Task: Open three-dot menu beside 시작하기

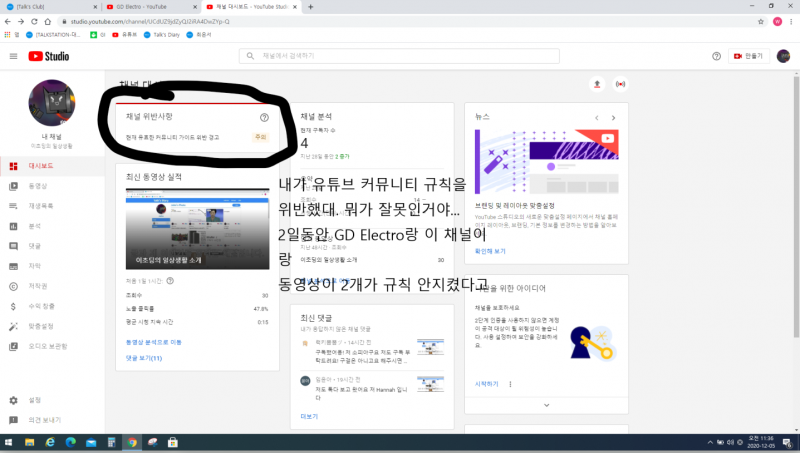Action: [511, 383]
